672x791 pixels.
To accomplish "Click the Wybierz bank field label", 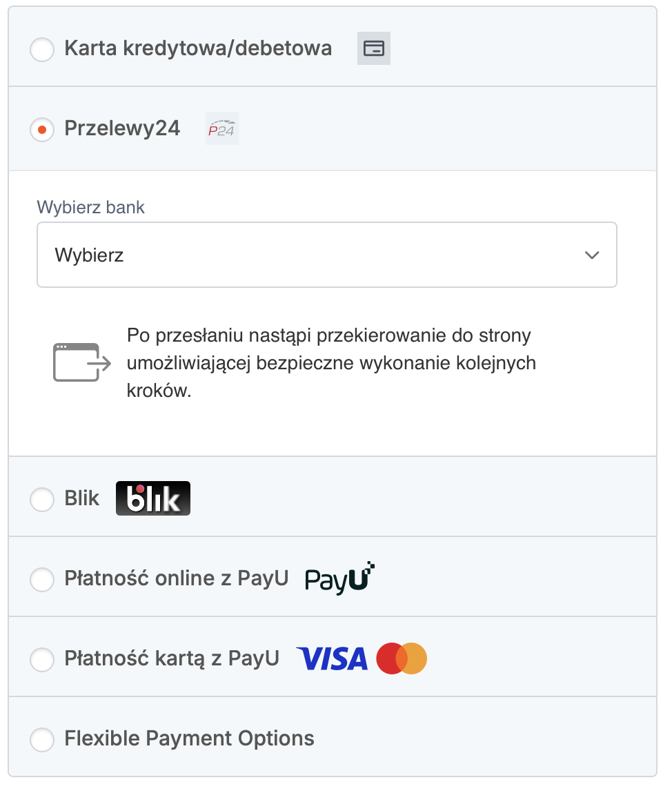I will (x=90, y=208).
